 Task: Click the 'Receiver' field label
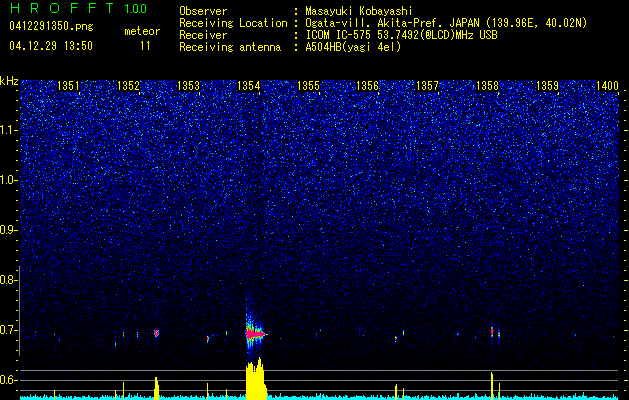click(203, 35)
